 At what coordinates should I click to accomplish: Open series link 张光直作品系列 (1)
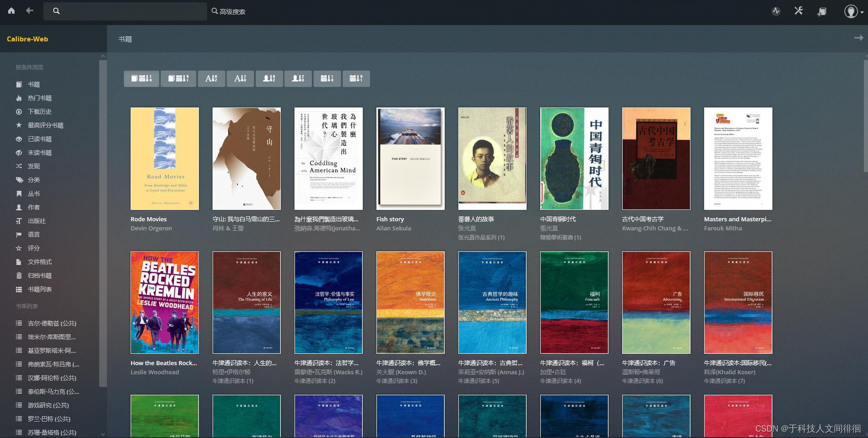(482, 238)
